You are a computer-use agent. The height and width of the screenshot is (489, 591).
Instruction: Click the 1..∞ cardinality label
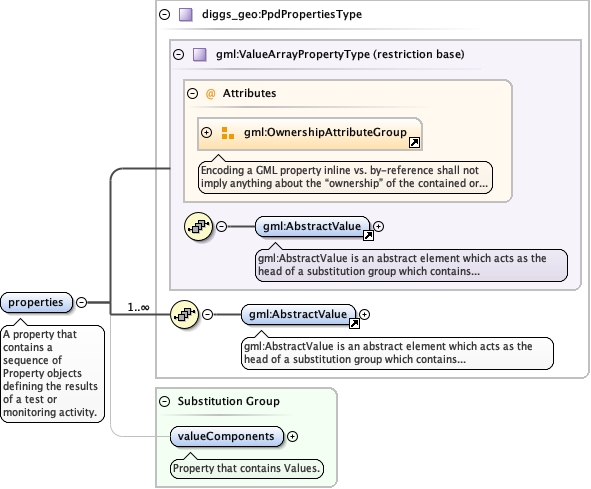pos(138,308)
